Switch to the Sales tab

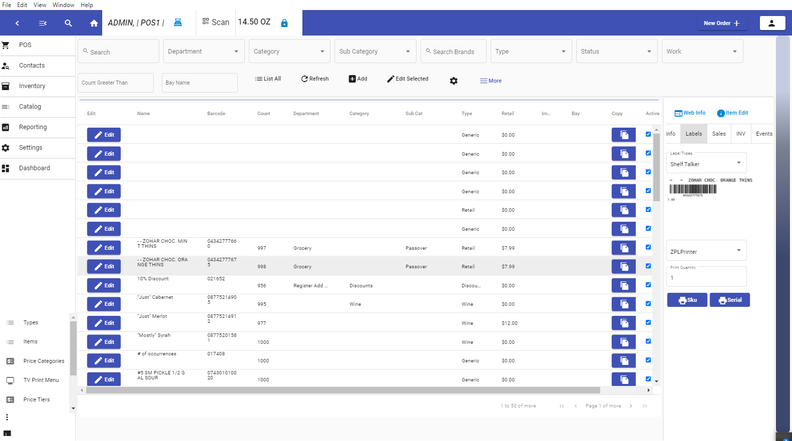pyautogui.click(x=719, y=134)
